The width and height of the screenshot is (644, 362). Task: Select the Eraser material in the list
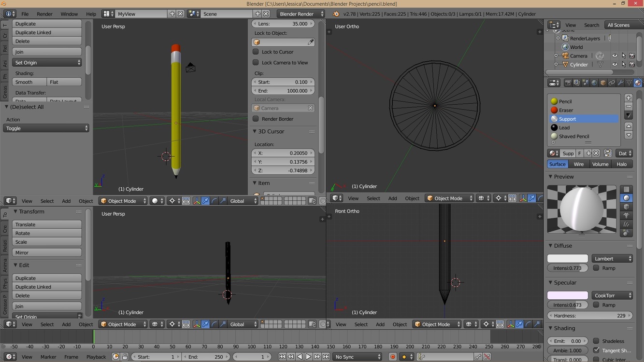[x=566, y=110]
